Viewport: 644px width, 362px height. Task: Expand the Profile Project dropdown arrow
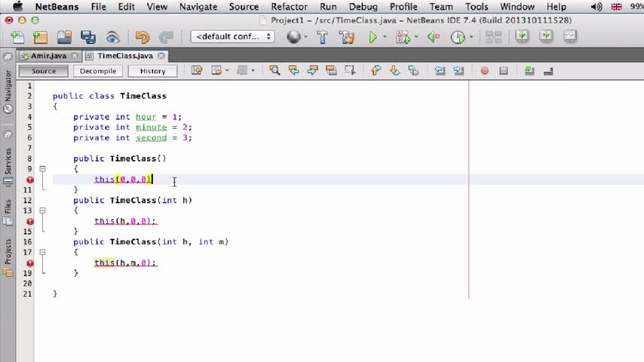[471, 37]
